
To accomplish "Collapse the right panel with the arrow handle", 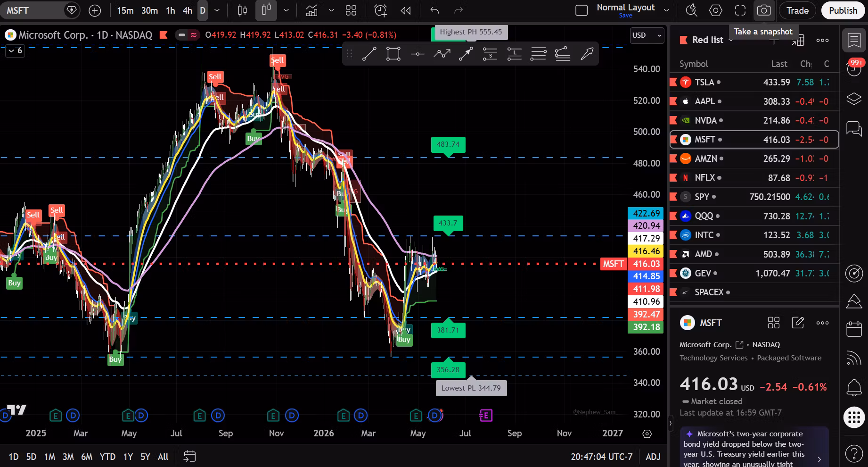I will coord(671,423).
